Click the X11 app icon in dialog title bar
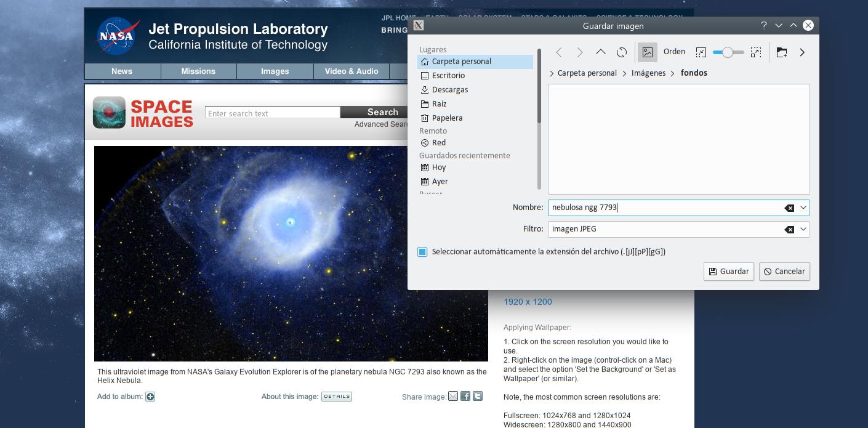 pos(419,25)
